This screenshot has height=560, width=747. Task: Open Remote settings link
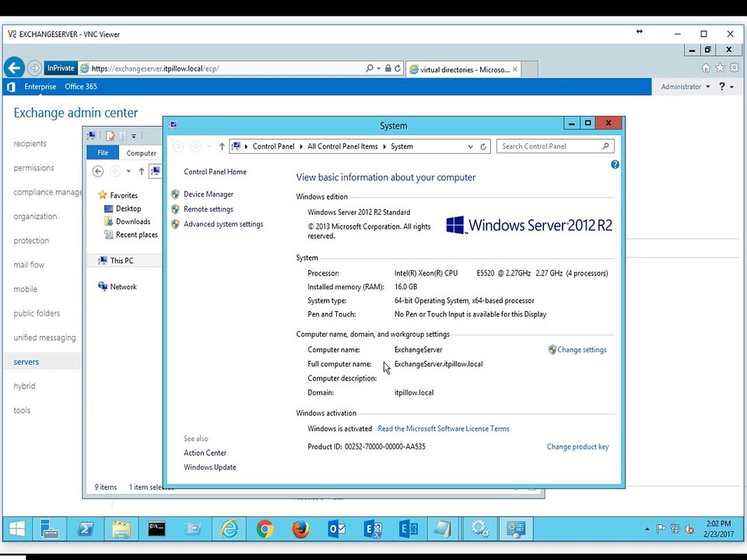pyautogui.click(x=209, y=209)
